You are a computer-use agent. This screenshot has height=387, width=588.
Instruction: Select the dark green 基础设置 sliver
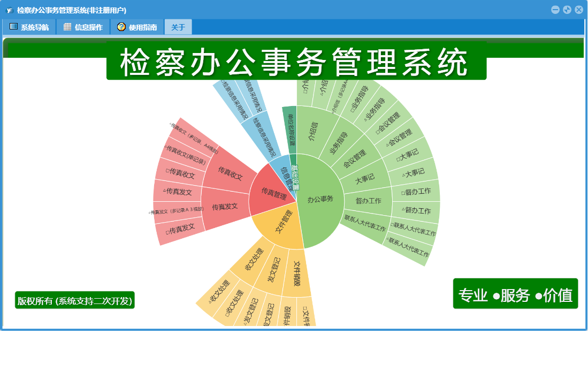[x=294, y=176]
